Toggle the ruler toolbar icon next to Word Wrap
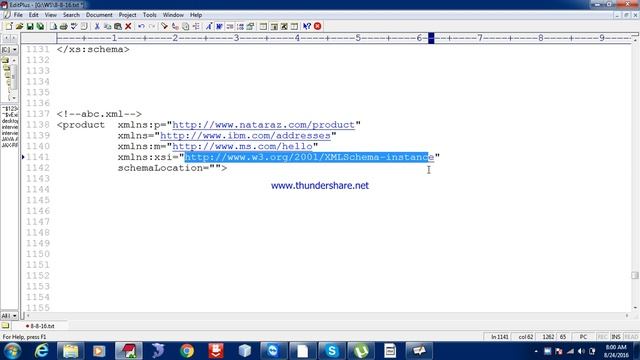 [x=230, y=27]
